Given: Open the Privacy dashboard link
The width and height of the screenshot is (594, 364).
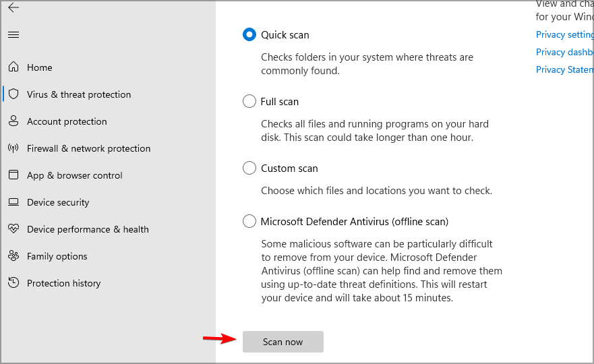Looking at the screenshot, I should (564, 52).
